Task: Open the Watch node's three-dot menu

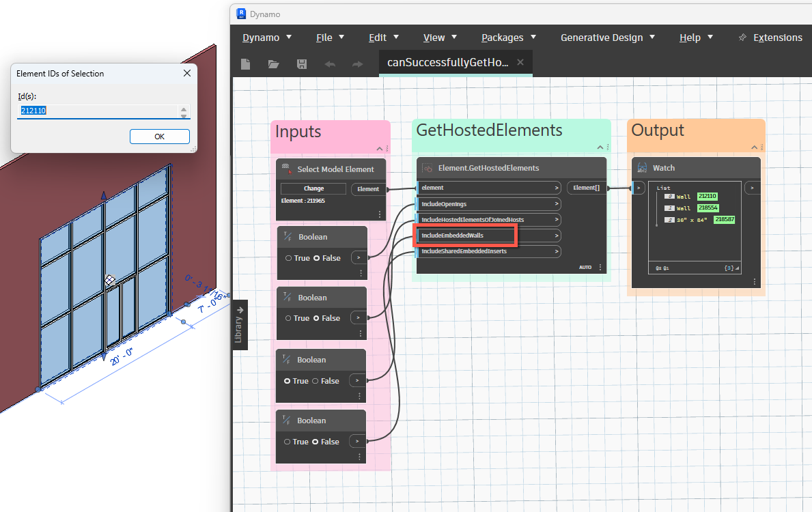Action: [x=755, y=282]
